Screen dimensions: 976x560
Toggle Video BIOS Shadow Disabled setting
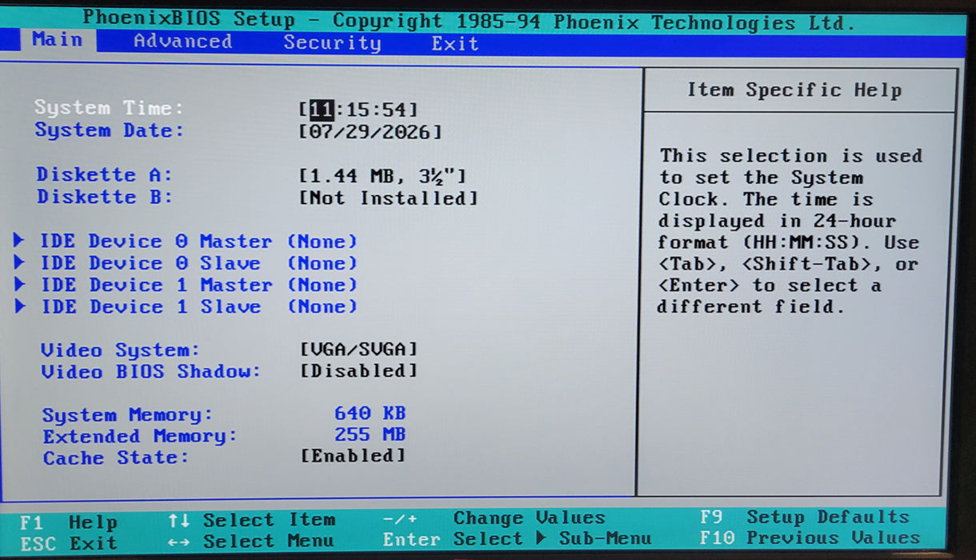click(x=358, y=370)
